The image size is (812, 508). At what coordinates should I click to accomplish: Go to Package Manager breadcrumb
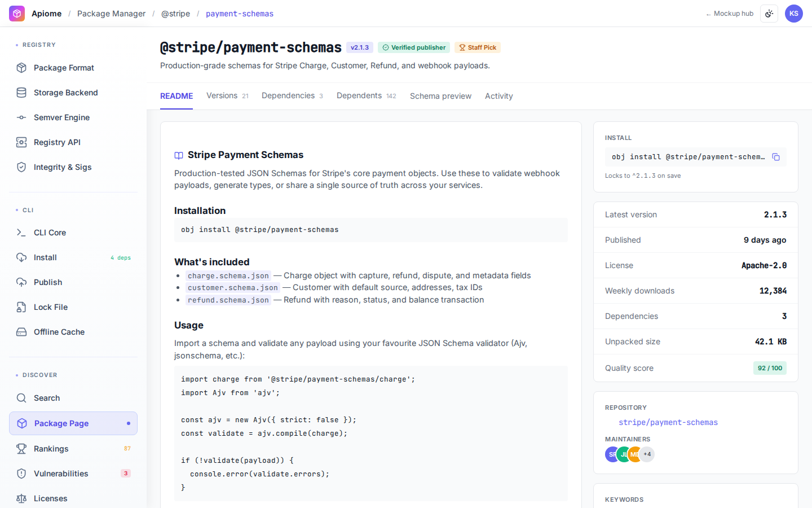(111, 14)
